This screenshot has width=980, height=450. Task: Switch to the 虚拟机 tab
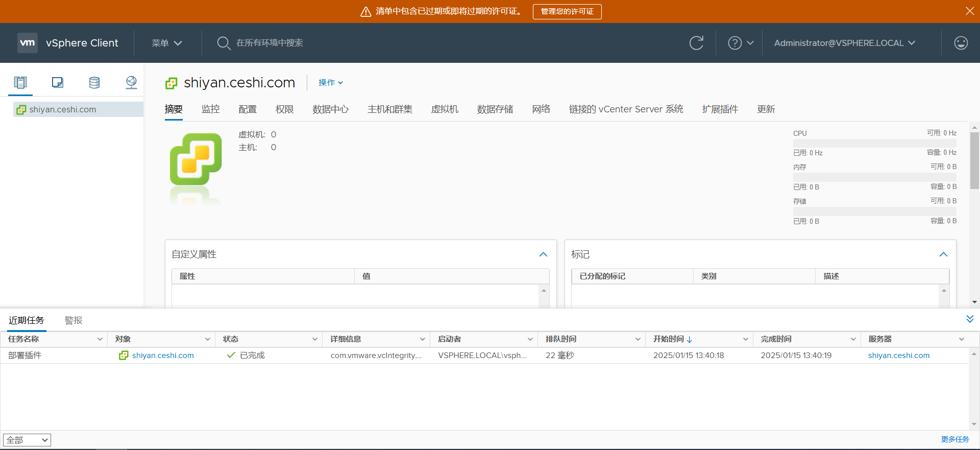tap(445, 109)
